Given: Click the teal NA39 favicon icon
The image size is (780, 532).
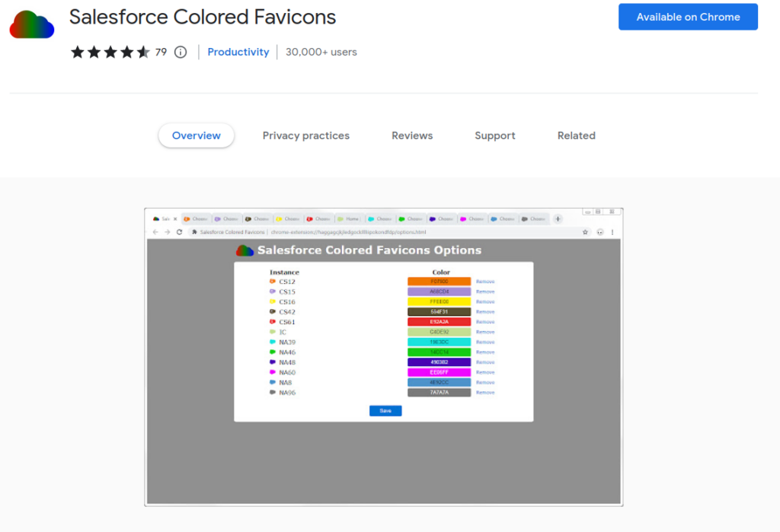Looking at the screenshot, I should (x=272, y=342).
